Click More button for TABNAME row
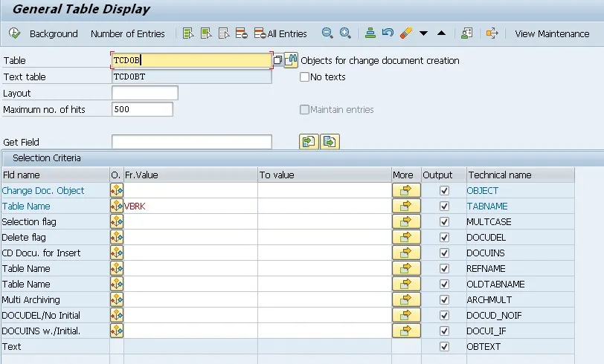This screenshot has width=604, height=364. [x=406, y=207]
